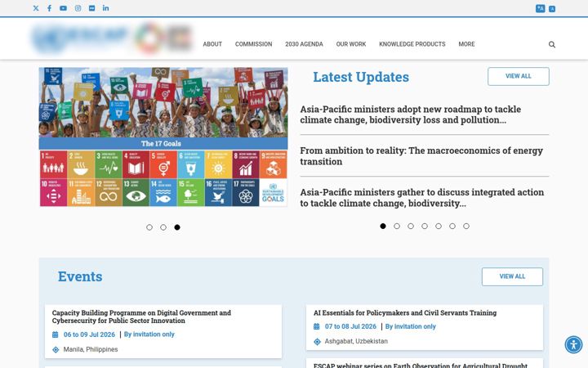Open the Flickr social link

[91, 8]
